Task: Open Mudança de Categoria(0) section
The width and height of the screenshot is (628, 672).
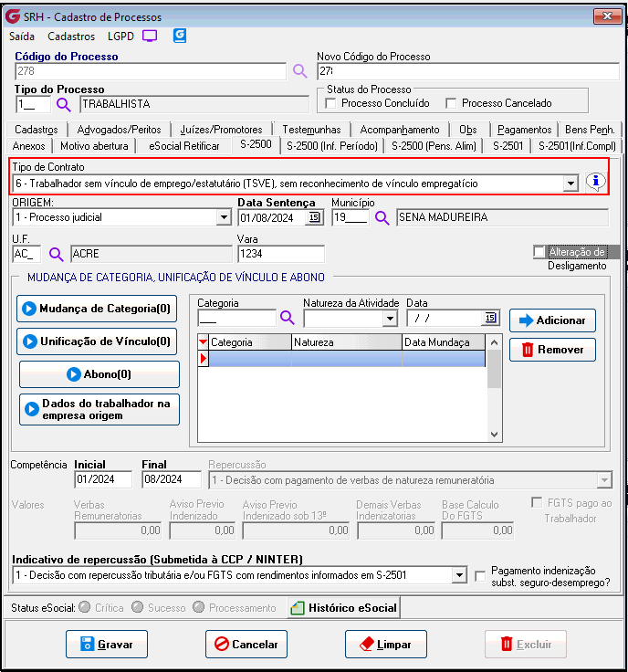Action: coord(97,309)
